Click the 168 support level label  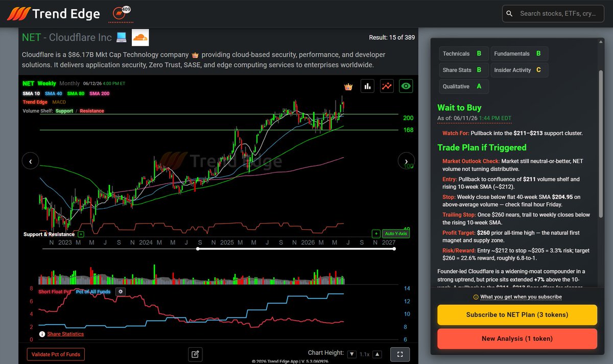(x=408, y=130)
